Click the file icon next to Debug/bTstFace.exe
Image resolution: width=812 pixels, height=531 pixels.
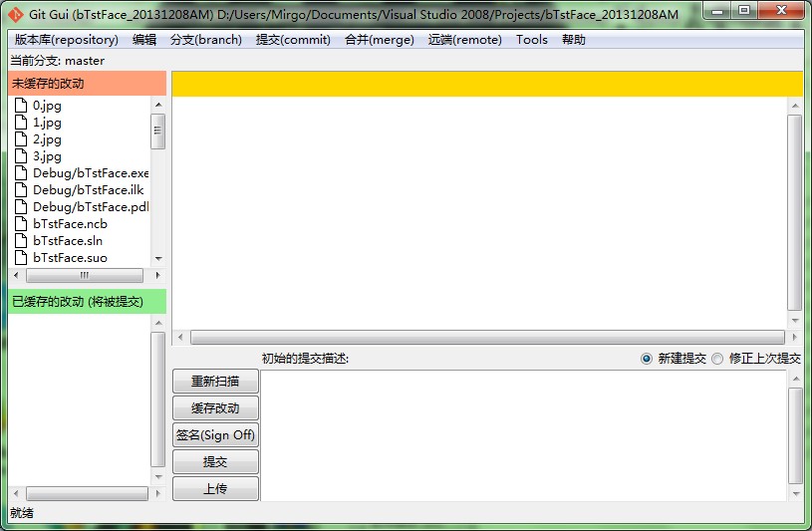click(x=21, y=173)
